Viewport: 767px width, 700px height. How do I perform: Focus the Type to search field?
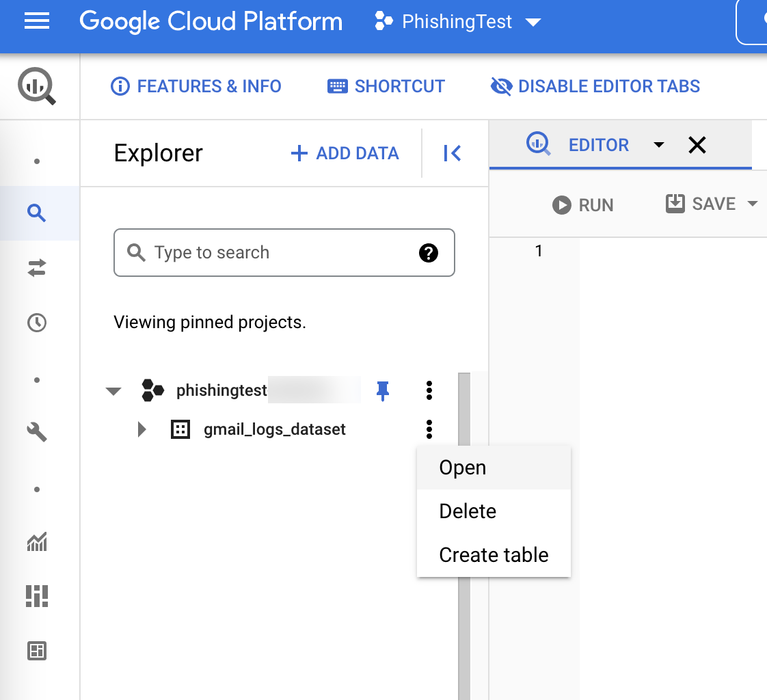pyautogui.click(x=284, y=252)
